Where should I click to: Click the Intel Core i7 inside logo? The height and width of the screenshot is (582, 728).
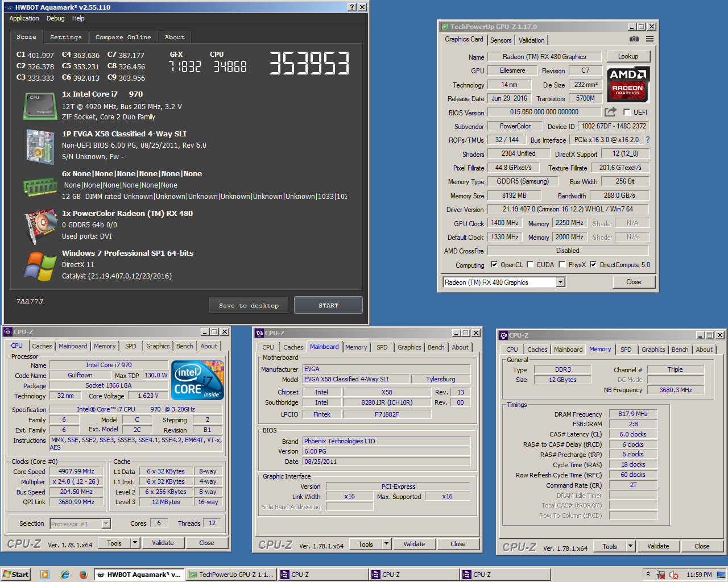coord(197,380)
